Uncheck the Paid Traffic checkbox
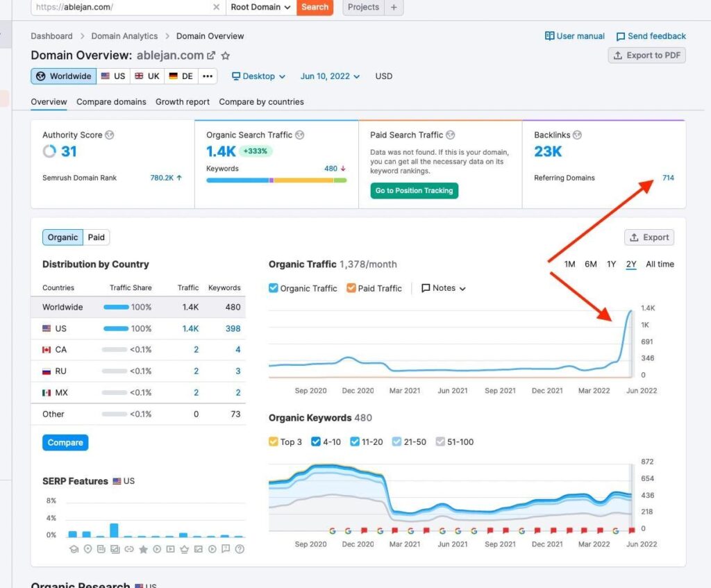711x588 pixels. (351, 288)
